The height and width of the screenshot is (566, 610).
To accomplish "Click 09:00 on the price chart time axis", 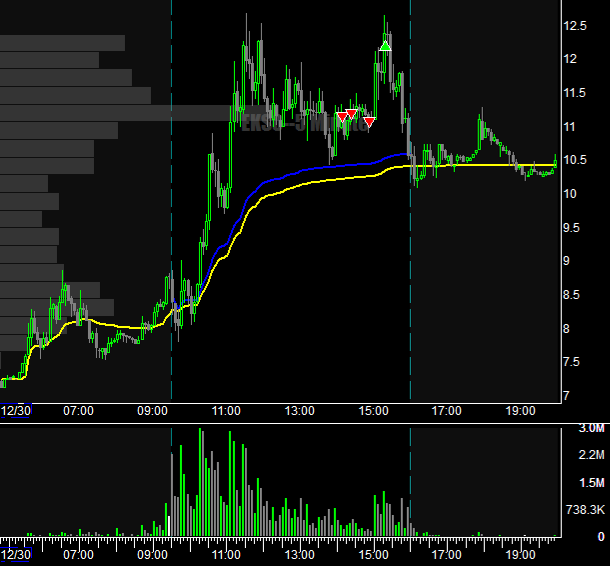I will pyautogui.click(x=152, y=411).
